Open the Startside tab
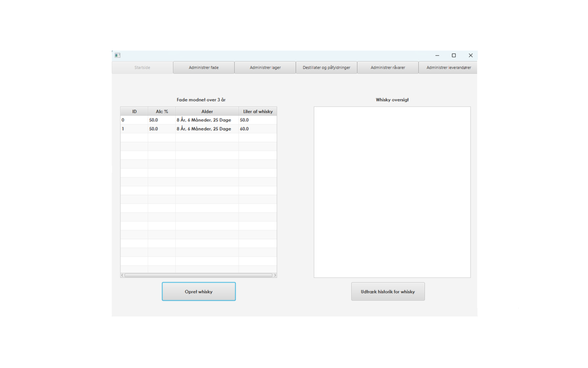 [x=142, y=67]
